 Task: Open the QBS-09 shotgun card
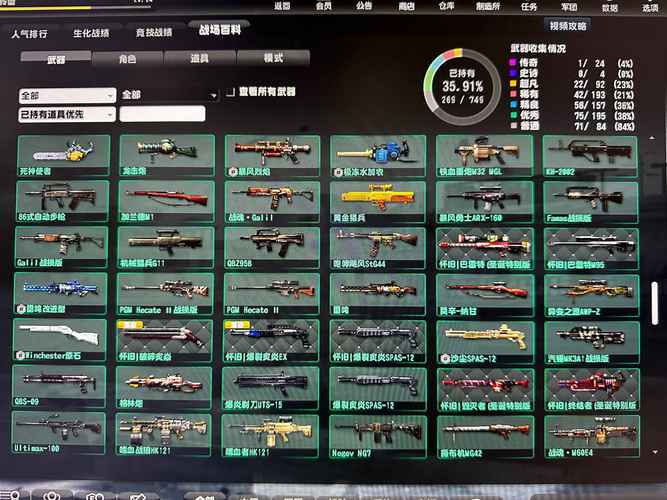[x=59, y=387]
